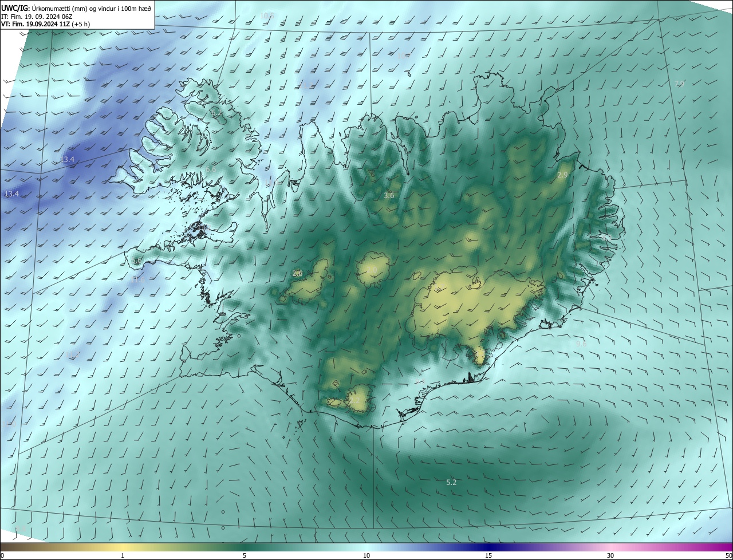Click the 30 tick on the colour scale
Viewport: 733px width, 560px height.
point(610,556)
